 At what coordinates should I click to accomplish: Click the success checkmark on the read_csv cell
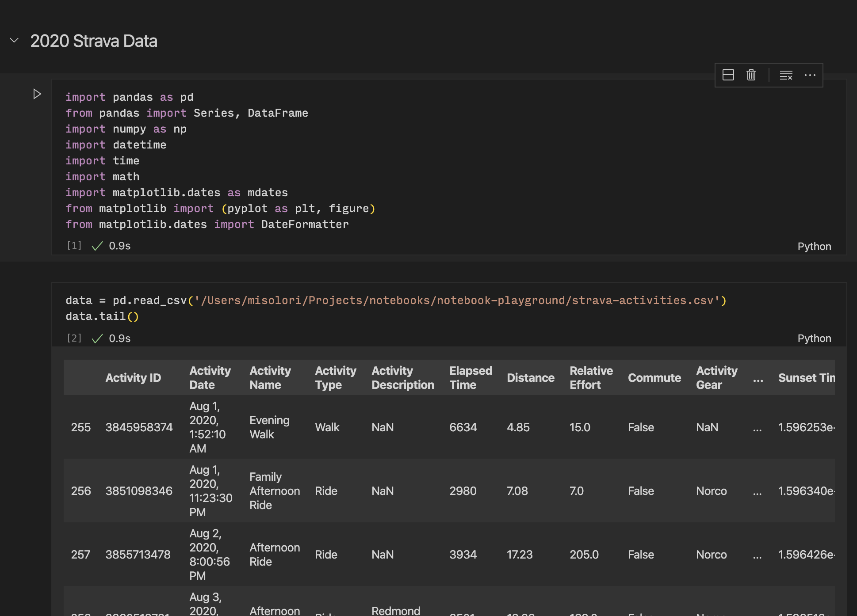point(97,338)
